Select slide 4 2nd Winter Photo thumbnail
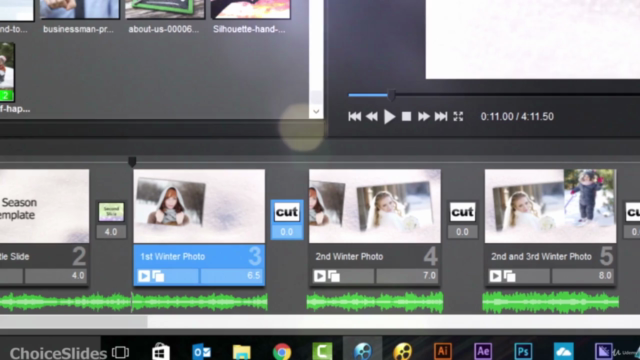This screenshot has width=640, height=360. [x=375, y=206]
